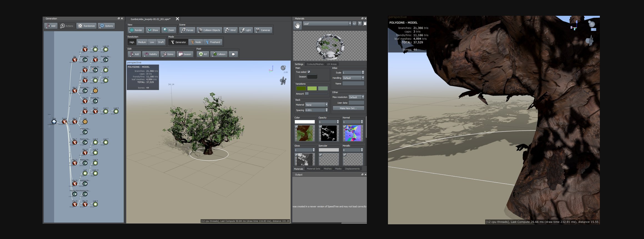Toggle the Specular map checkbox

(x=320, y=154)
